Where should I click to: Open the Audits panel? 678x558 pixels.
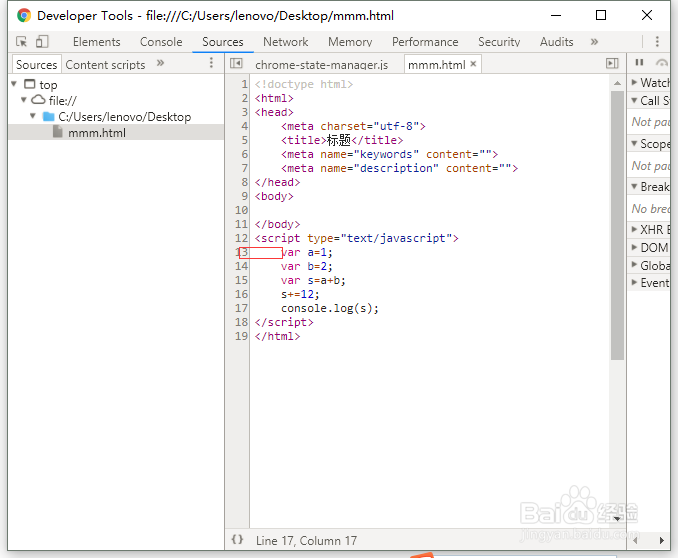point(556,42)
